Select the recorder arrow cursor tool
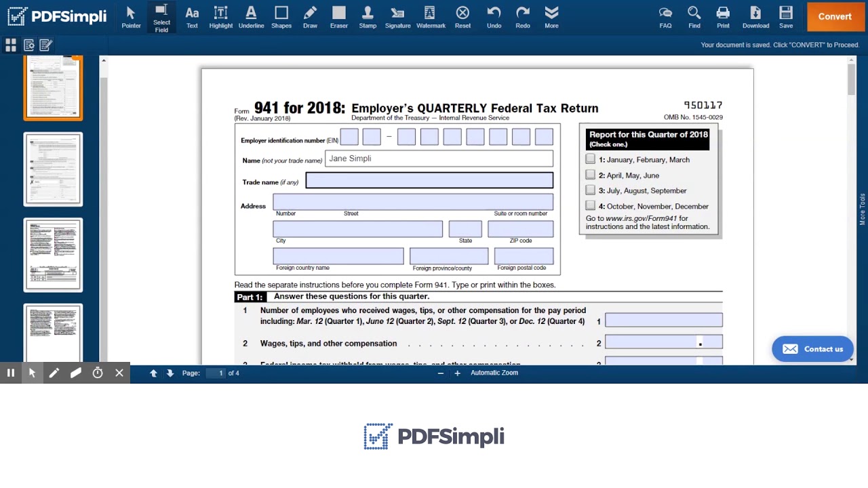Image resolution: width=868 pixels, height=488 pixels. tap(32, 373)
